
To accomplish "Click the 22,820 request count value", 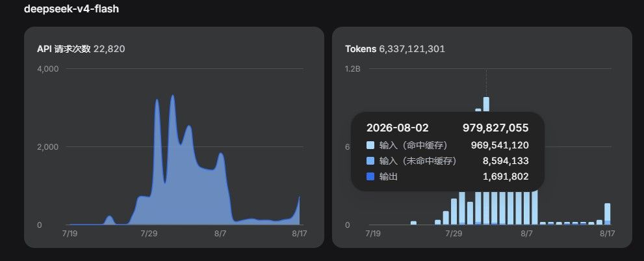I will tap(109, 49).
